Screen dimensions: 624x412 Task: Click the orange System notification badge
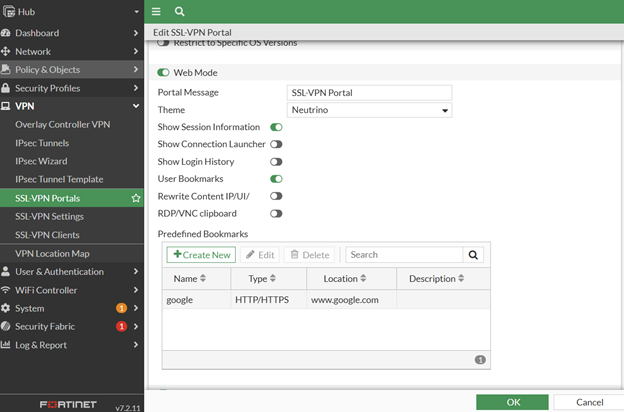point(121,308)
